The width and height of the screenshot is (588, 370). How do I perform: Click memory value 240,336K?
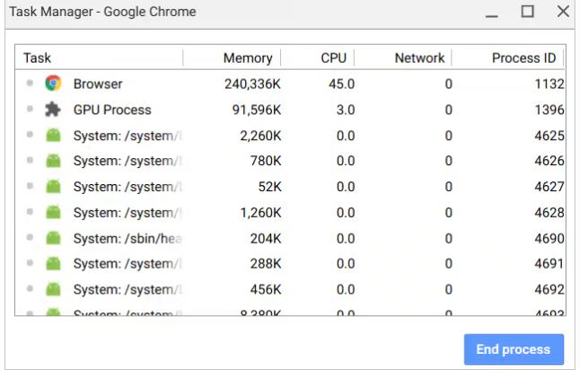252,84
